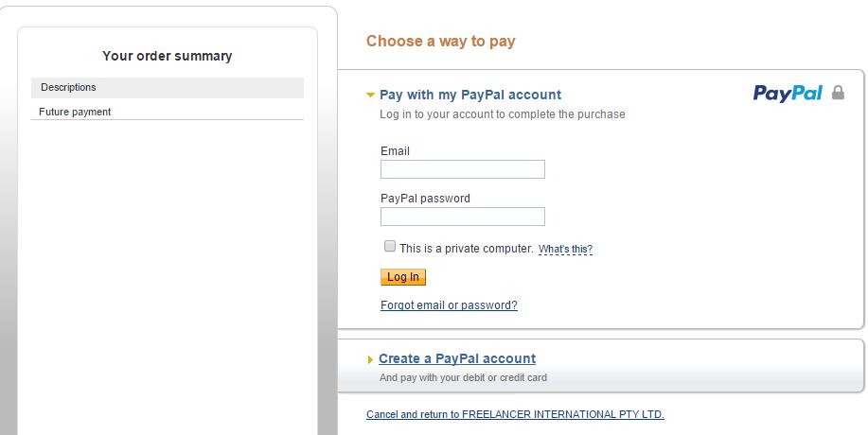Focus the Email input field
Screen dimensions: 868x435
pos(462,169)
